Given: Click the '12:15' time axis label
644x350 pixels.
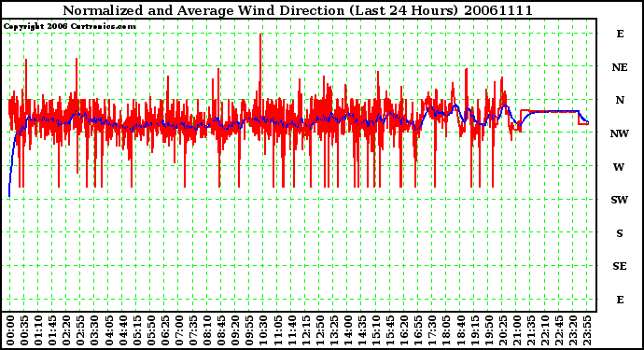Looking at the screenshot, I should [305, 330].
